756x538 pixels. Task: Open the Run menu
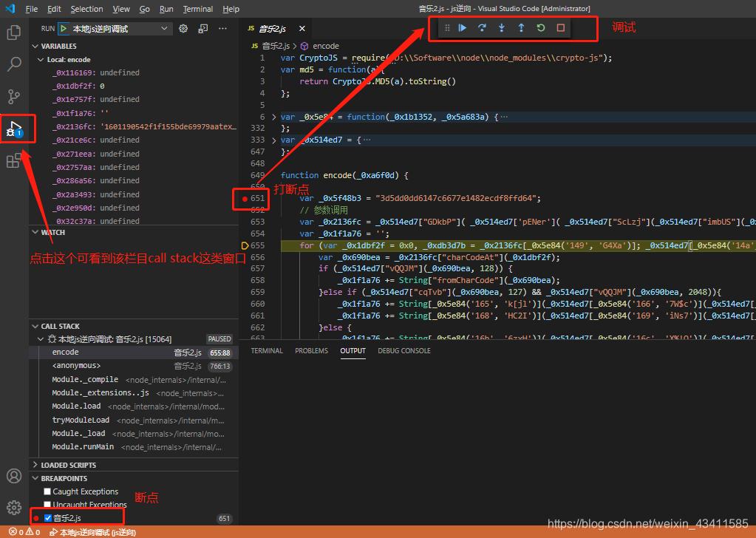tap(166, 9)
